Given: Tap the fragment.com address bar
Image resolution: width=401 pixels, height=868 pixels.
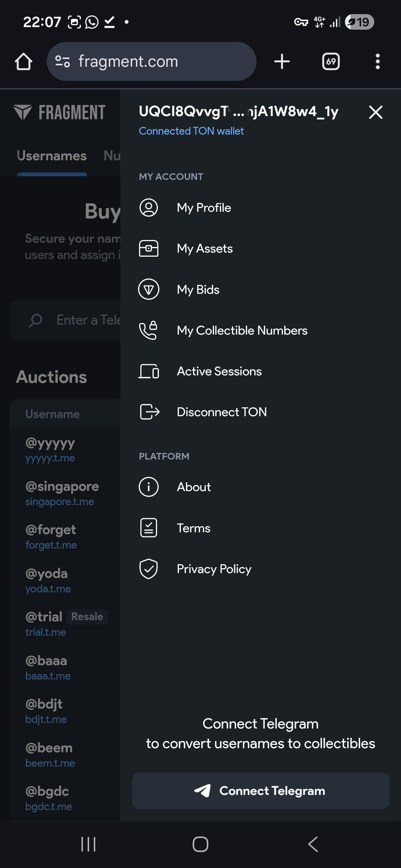Looking at the screenshot, I should [151, 62].
